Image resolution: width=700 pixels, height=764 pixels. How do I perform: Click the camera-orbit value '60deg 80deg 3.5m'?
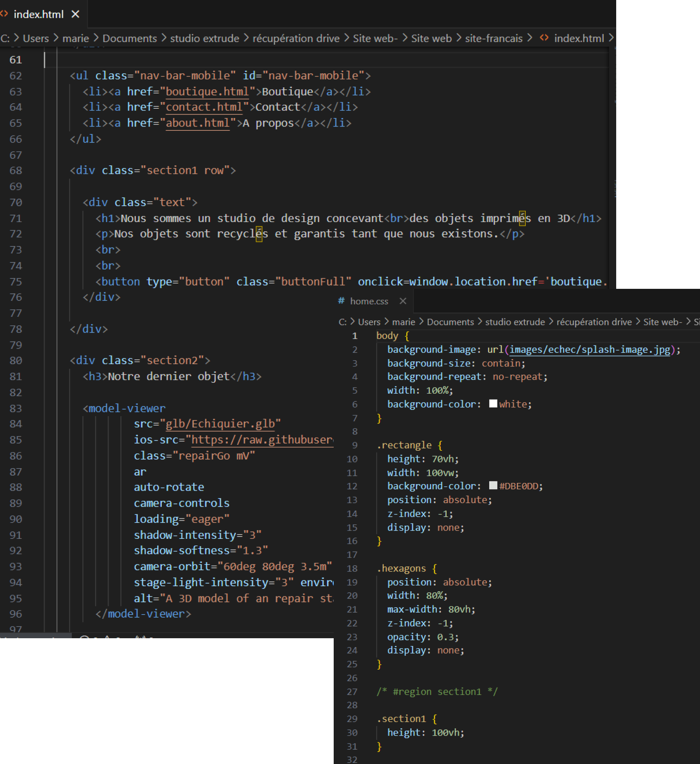click(275, 567)
